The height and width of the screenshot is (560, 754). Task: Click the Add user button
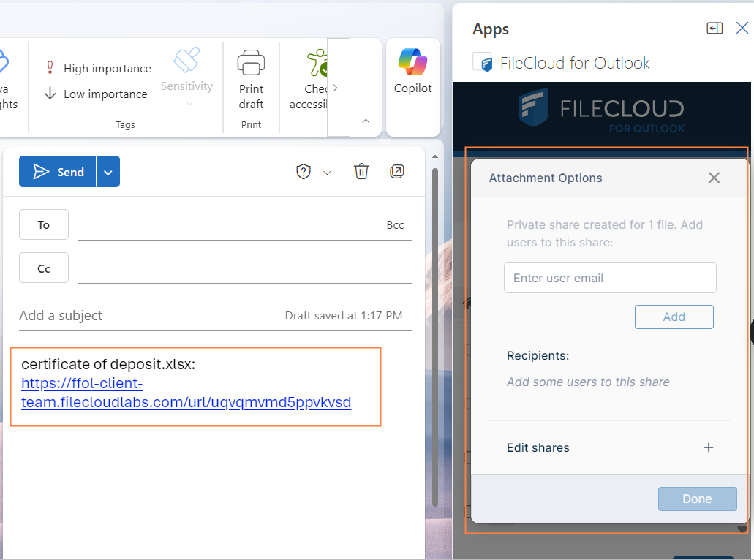click(x=674, y=317)
